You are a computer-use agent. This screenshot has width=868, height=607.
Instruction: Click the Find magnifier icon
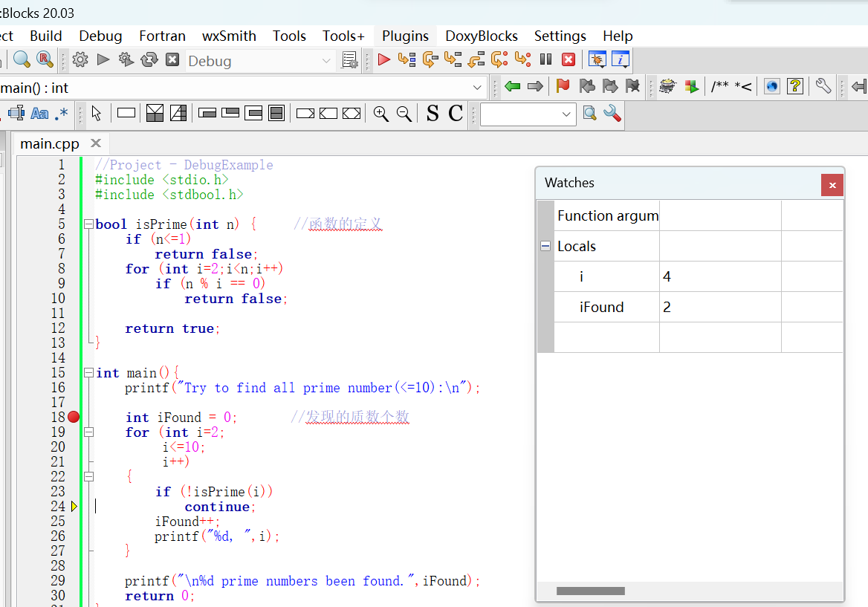(x=22, y=59)
